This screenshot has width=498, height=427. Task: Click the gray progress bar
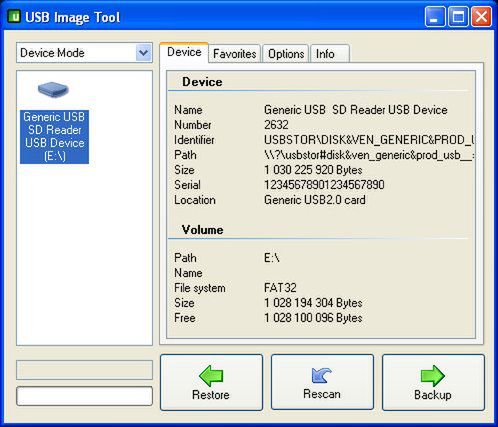(84, 370)
